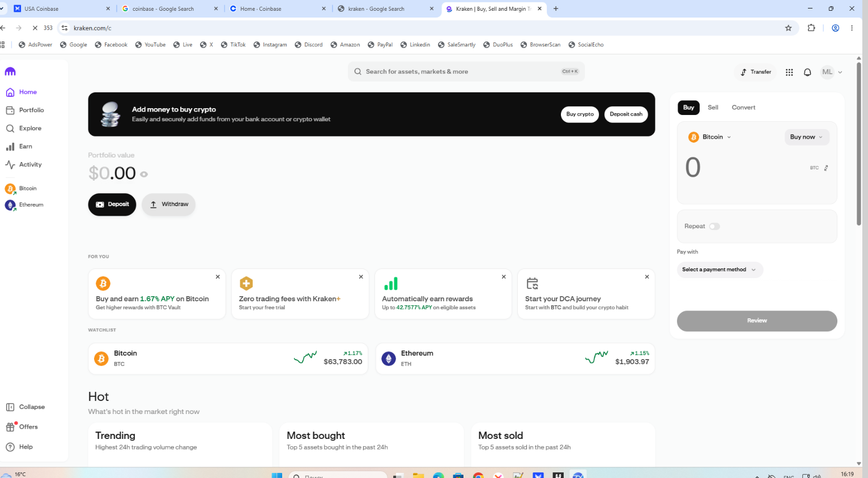
Task: Open Select a payment method dropdown
Action: point(720,270)
